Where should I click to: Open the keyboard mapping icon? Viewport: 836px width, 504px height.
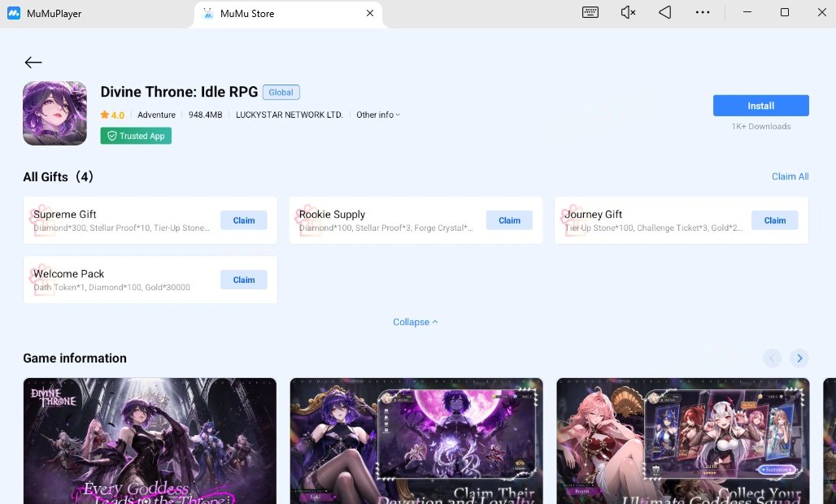(590, 12)
